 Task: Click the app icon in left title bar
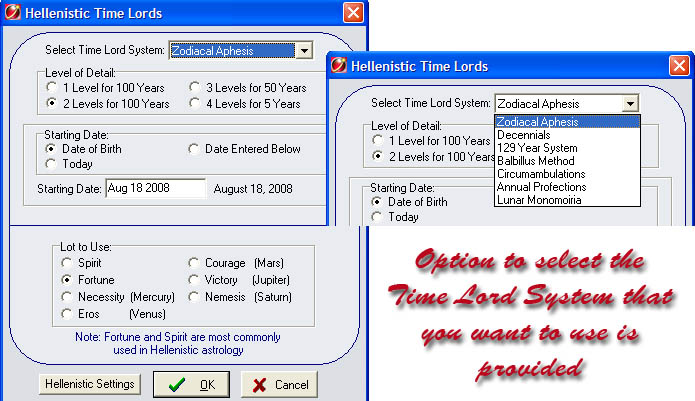pos(14,13)
